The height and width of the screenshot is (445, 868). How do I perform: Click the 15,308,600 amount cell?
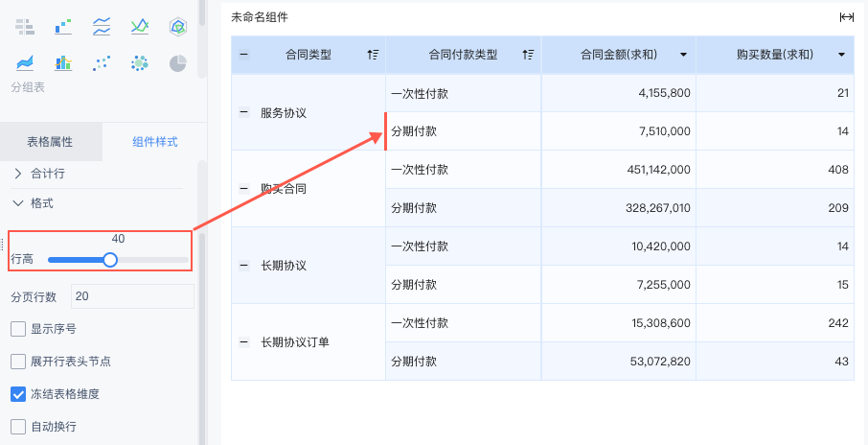pos(619,323)
